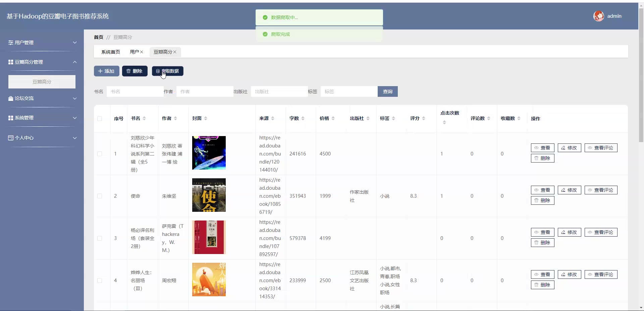Check the 杨必译名利场 row checkbox
Viewport: 644px width, 311px height.
click(x=100, y=238)
